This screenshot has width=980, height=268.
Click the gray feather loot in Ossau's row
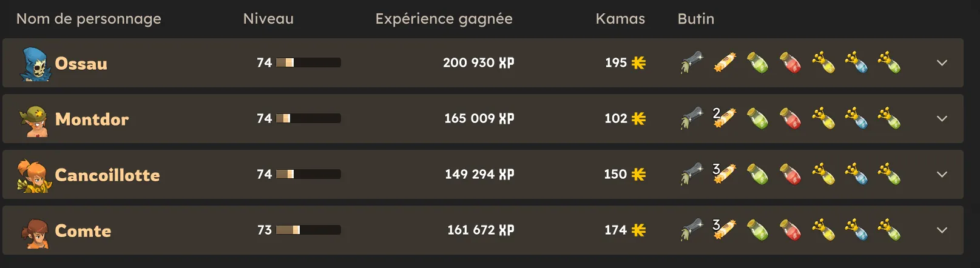(x=692, y=62)
